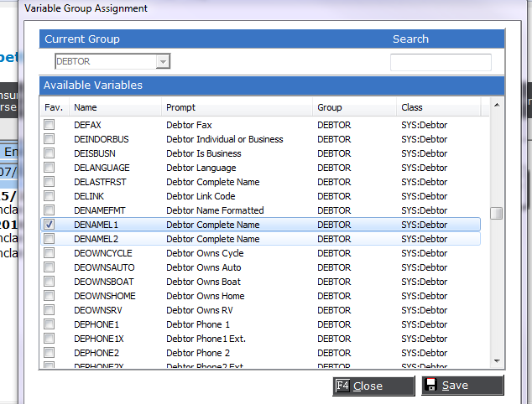Click the Class column header
The image size is (532, 404).
[437, 107]
